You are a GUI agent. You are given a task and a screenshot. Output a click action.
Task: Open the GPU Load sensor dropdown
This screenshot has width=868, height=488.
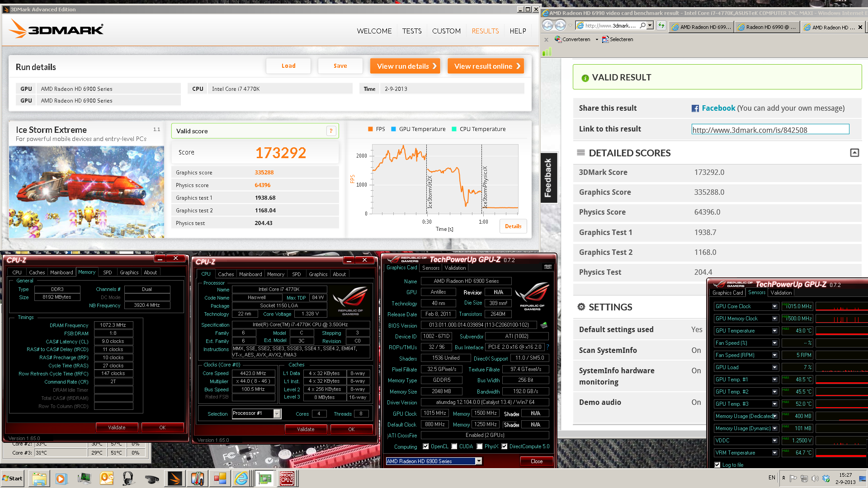tap(774, 367)
